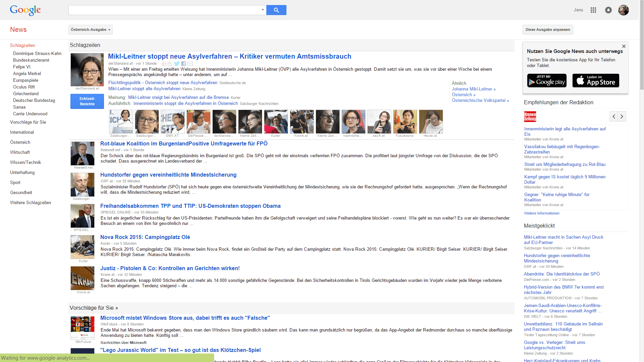Open the notifications bell
The width and height of the screenshot is (644, 362).
[x=608, y=10]
